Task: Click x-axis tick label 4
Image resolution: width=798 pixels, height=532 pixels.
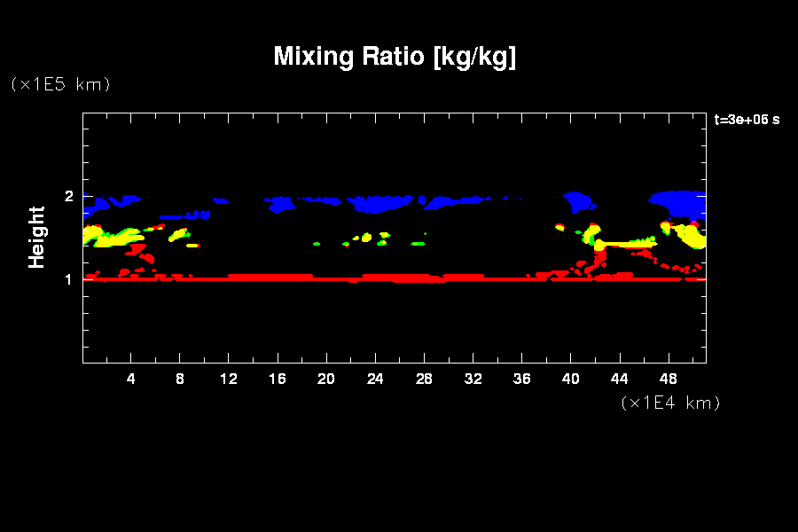Action: tap(131, 379)
